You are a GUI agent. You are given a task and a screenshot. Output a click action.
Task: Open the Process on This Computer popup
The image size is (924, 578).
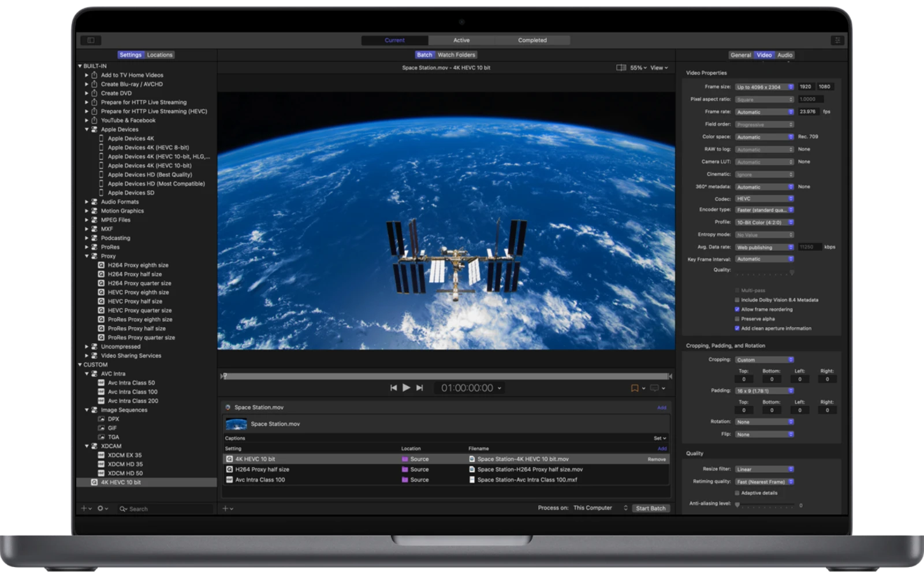(x=600, y=508)
